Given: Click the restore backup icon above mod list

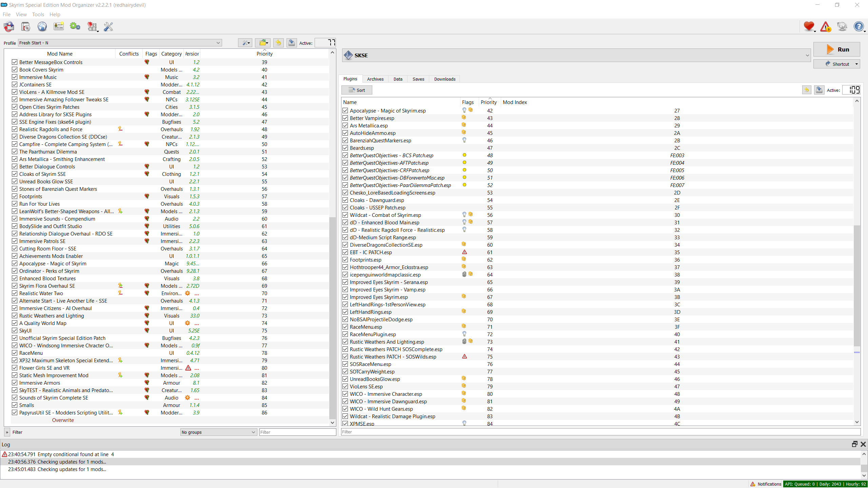Looking at the screenshot, I should click(x=278, y=43).
